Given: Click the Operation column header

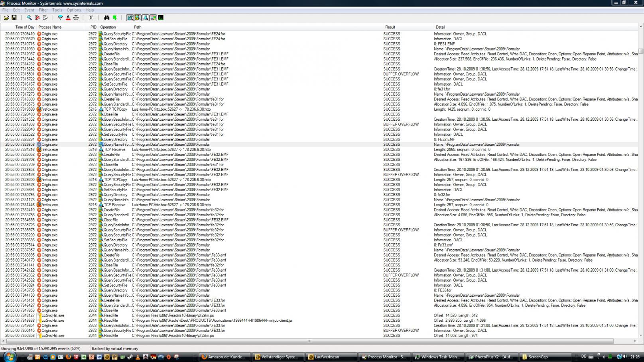Looking at the screenshot, I should tap(115, 27).
